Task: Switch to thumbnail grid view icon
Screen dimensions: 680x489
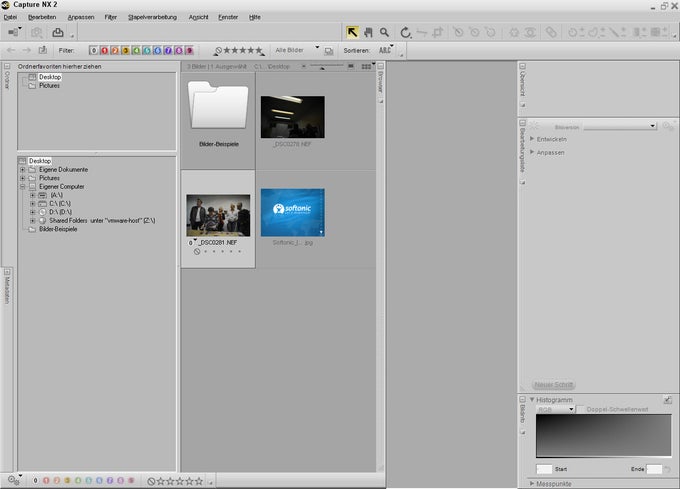Action: point(366,66)
